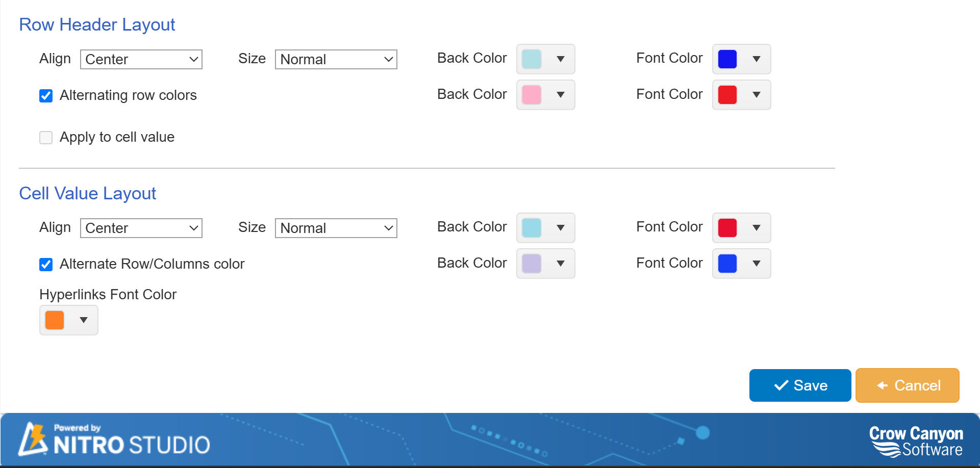The height and width of the screenshot is (468, 980).
Task: Click the arrow icon on Cancel button
Action: click(882, 385)
